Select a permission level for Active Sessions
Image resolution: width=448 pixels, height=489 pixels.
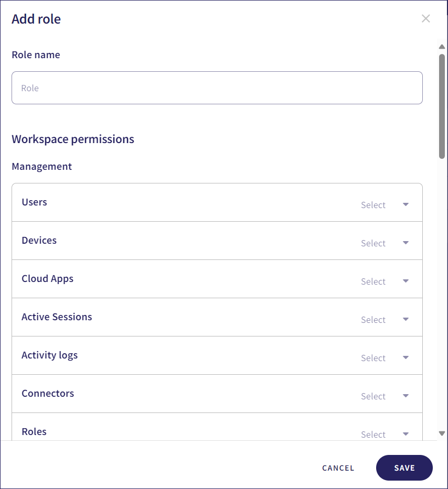(x=386, y=320)
